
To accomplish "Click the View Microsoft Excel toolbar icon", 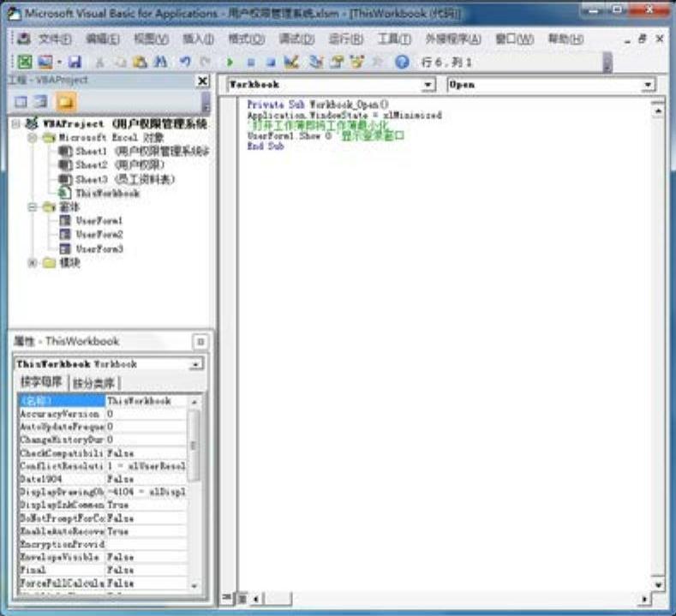I will click(25, 62).
